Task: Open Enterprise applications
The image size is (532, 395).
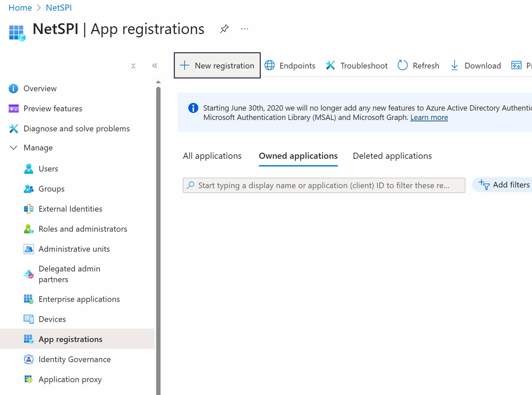Action: click(x=79, y=299)
